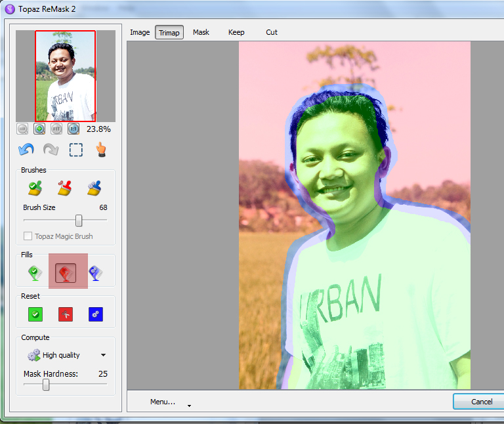Switch to the Mask view tab
Image resolution: width=504 pixels, height=424 pixels.
tap(201, 32)
